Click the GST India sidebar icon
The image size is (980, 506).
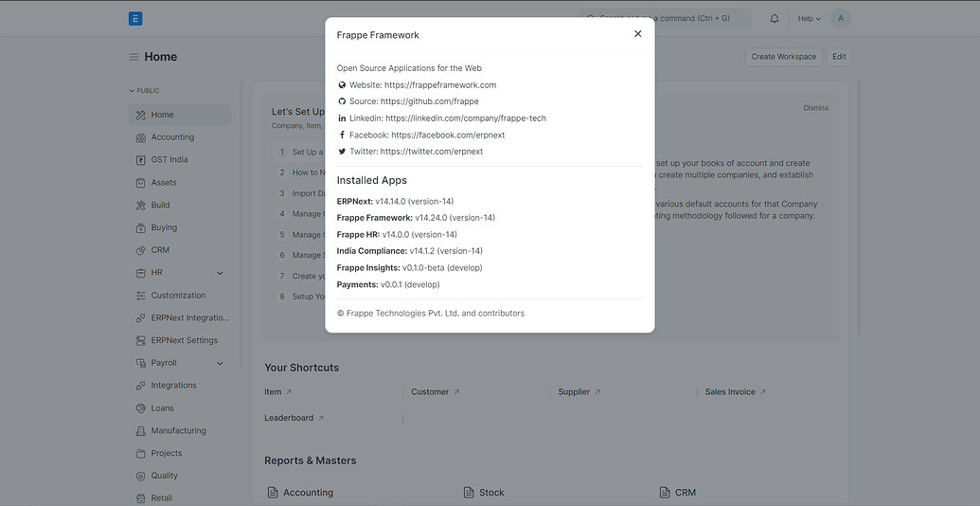[141, 160]
